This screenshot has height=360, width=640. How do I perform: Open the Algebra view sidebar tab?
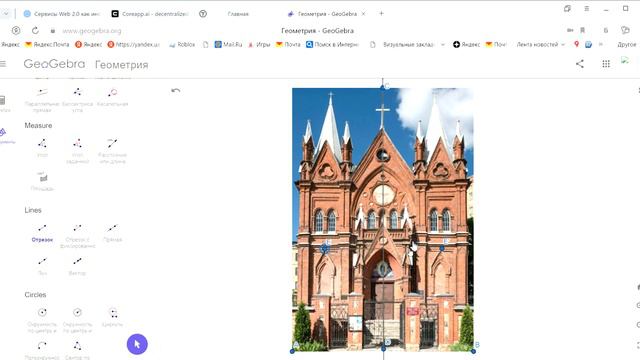[x=3, y=103]
